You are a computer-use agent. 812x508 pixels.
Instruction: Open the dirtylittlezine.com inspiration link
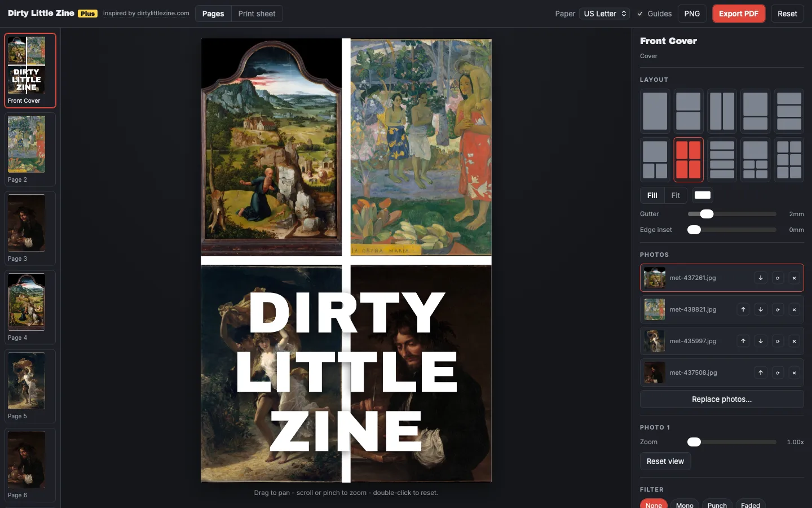tap(146, 13)
